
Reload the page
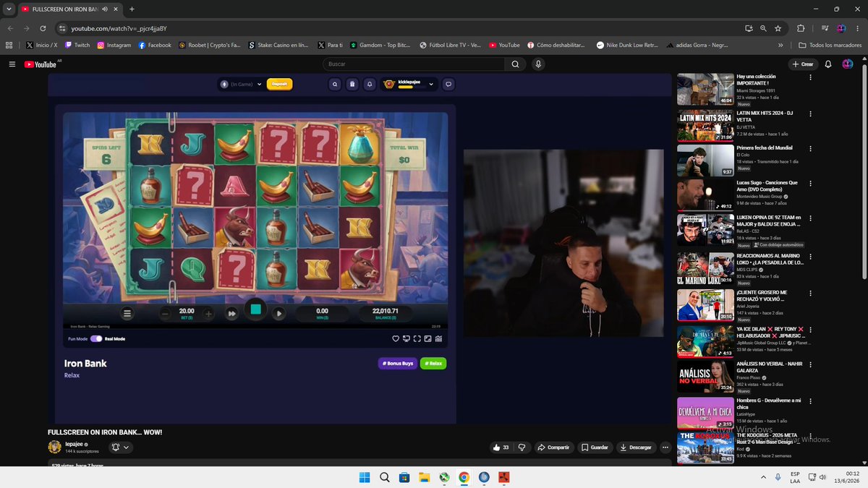click(x=43, y=28)
